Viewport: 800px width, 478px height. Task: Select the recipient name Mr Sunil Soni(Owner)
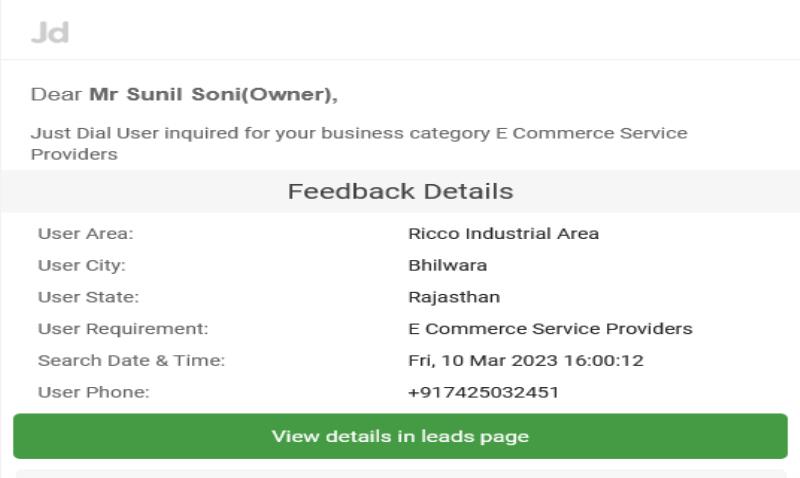pyautogui.click(x=213, y=94)
